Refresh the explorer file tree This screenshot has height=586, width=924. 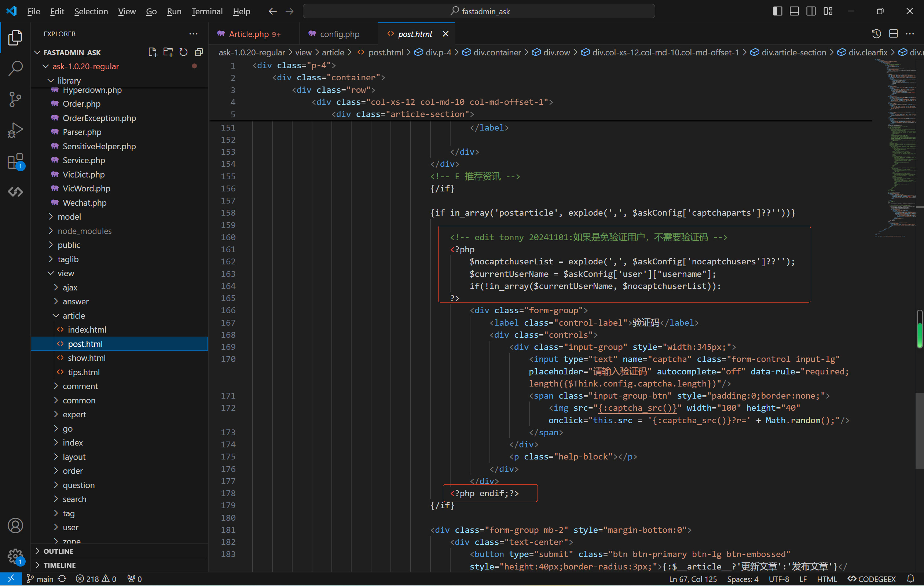click(183, 52)
